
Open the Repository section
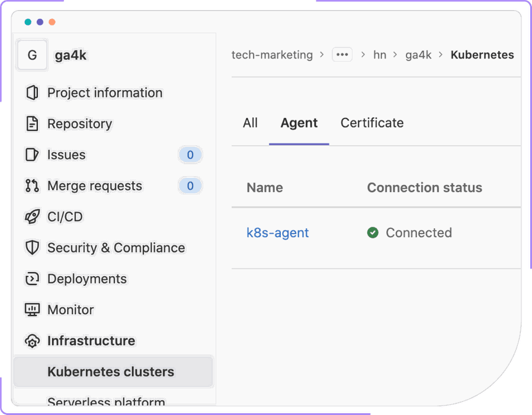coord(80,124)
